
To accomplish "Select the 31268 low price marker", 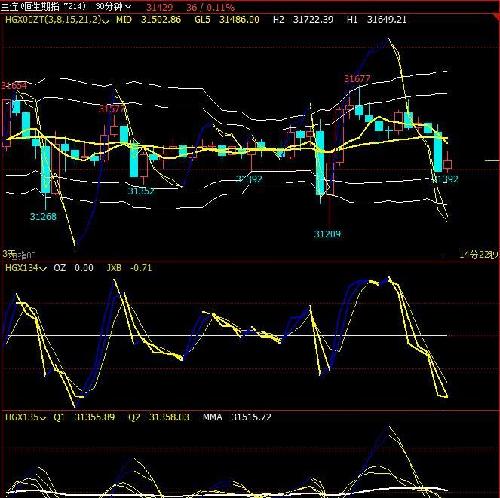I will point(43,217).
